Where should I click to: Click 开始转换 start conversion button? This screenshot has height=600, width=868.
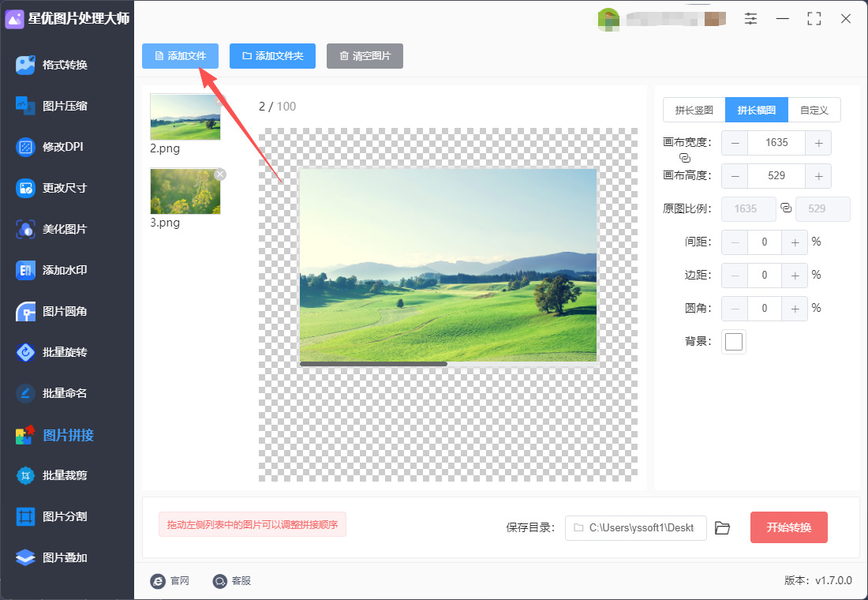click(789, 527)
